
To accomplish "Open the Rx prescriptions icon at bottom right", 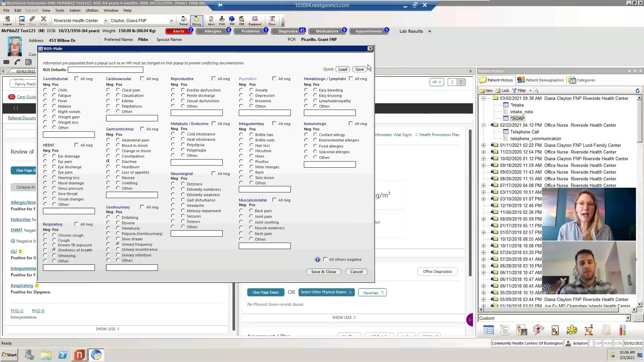I will 589,330.
